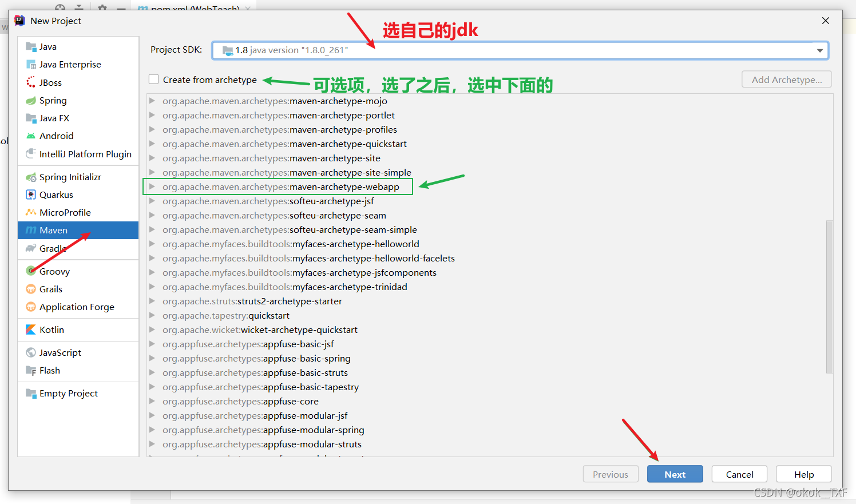The image size is (856, 504).
Task: Expand myfaces-archetype-helloworld node arrow
Action: (152, 244)
